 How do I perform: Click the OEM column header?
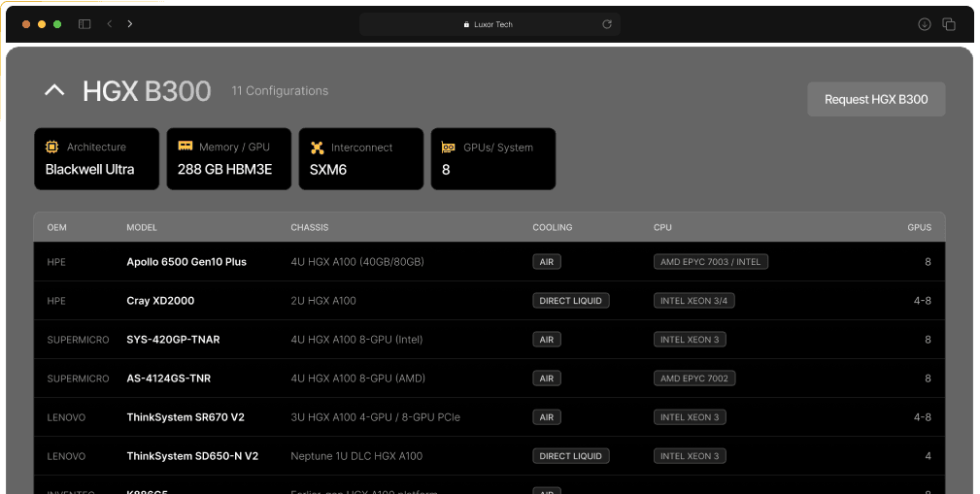57,227
